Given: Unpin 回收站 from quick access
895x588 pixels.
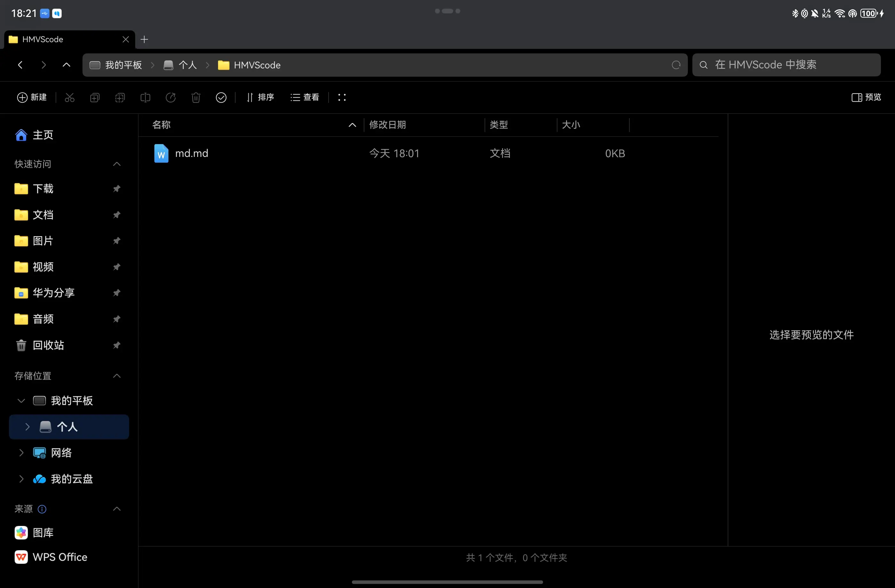Looking at the screenshot, I should (117, 345).
